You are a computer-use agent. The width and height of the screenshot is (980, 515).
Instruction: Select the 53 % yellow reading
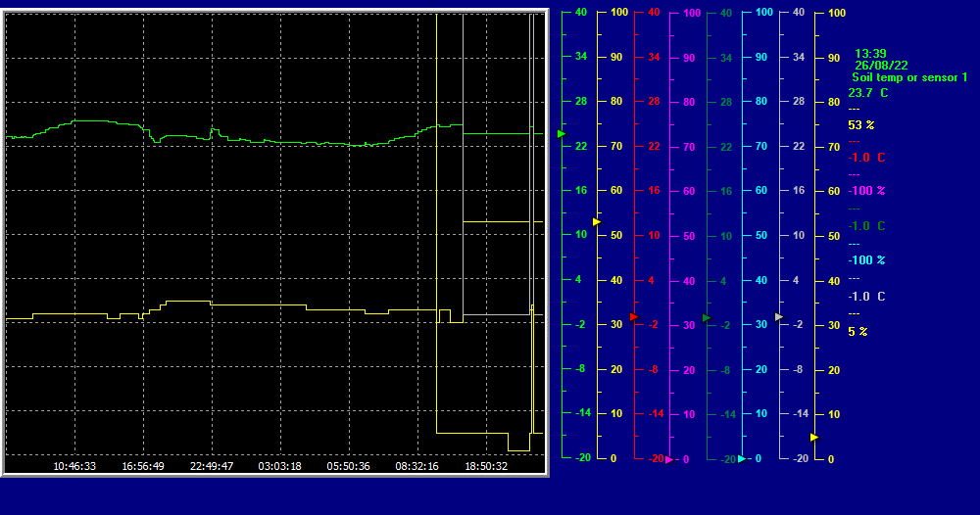click(x=860, y=125)
